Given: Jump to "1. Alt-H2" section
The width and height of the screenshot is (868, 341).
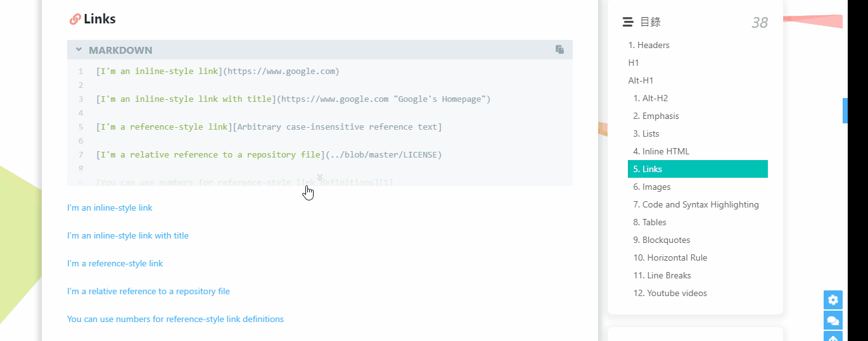Looking at the screenshot, I should tap(651, 98).
